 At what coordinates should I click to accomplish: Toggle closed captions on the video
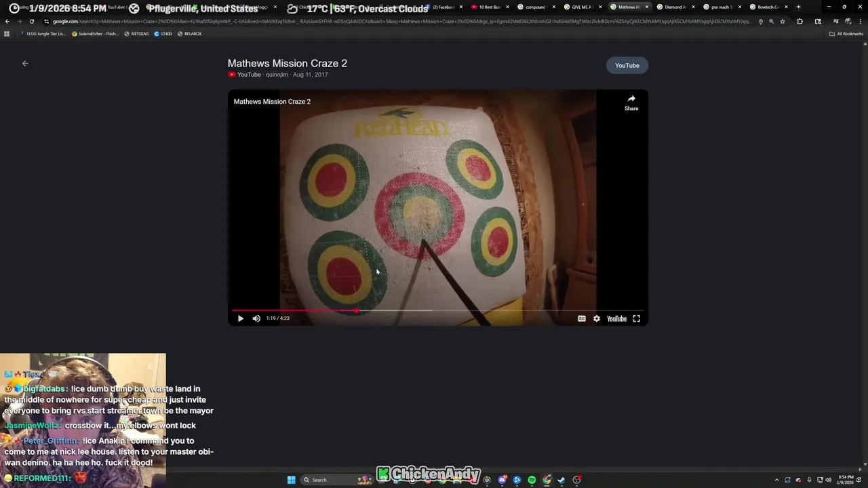[582, 319]
